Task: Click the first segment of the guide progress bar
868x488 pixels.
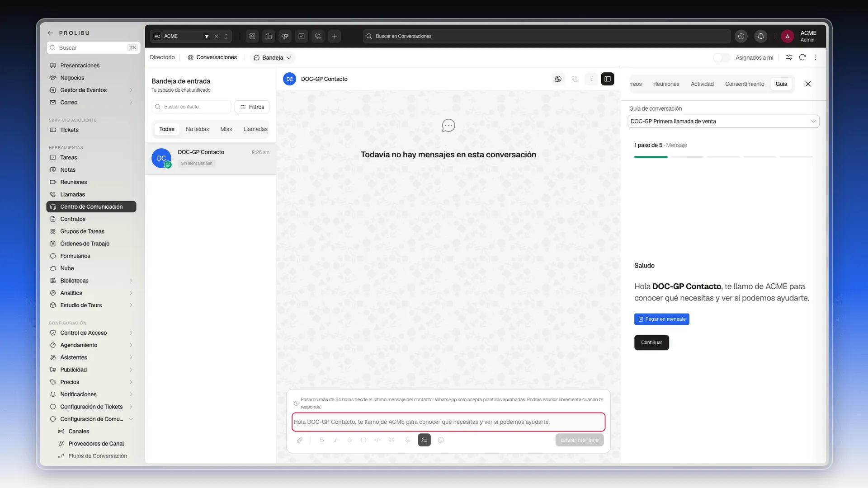Action: (x=651, y=157)
